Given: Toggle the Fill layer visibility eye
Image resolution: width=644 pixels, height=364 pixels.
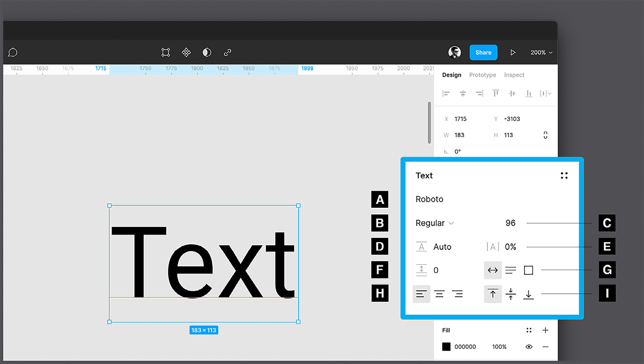Looking at the screenshot, I should coord(529,346).
